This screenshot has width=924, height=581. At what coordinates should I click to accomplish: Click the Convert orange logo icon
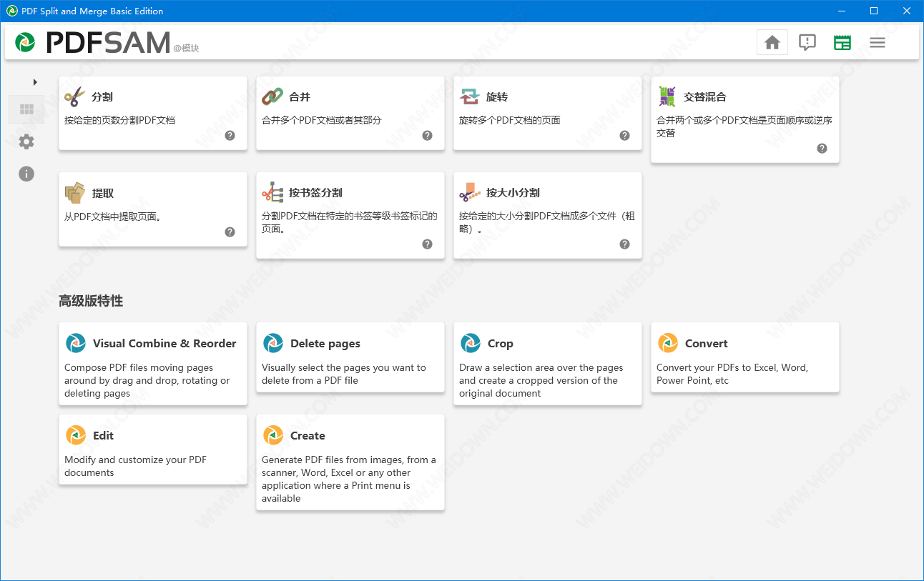(x=668, y=343)
